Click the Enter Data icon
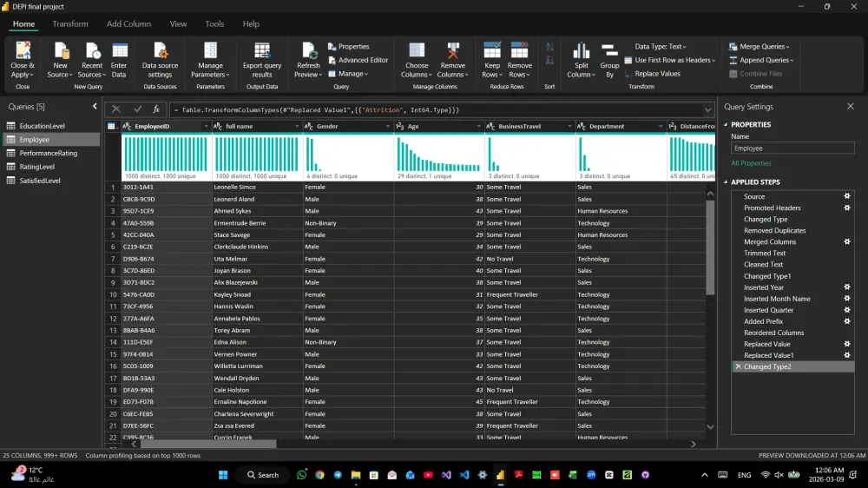 coord(120,50)
